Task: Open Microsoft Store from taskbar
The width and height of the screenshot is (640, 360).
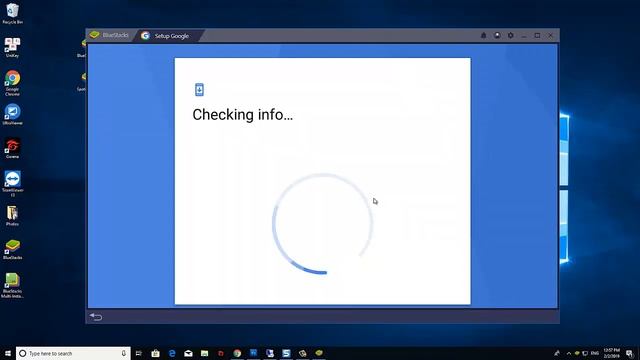Action: 156,353
